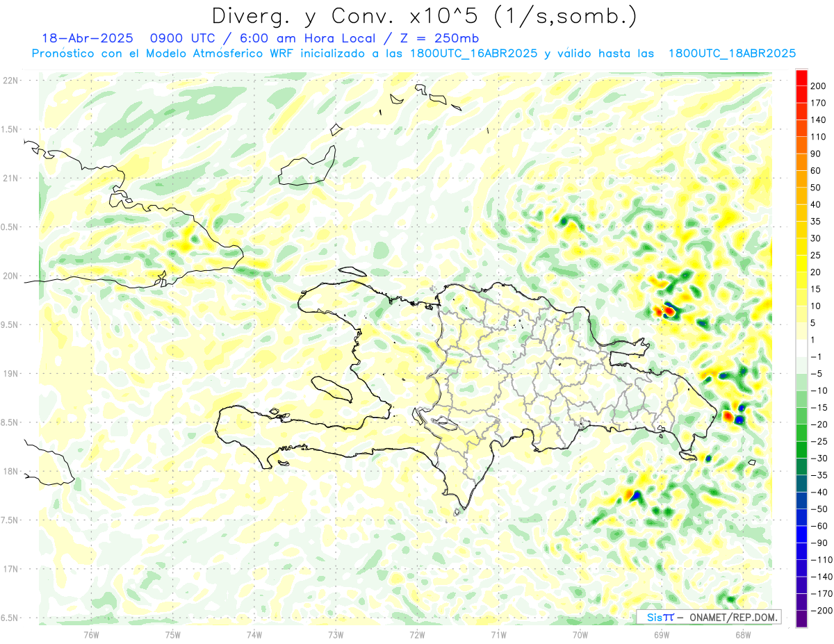Viewport: 834px width, 644px height.
Task: Click 'Pronostico con el Modelo Atmosferico WRF' text
Action: pos(163,53)
